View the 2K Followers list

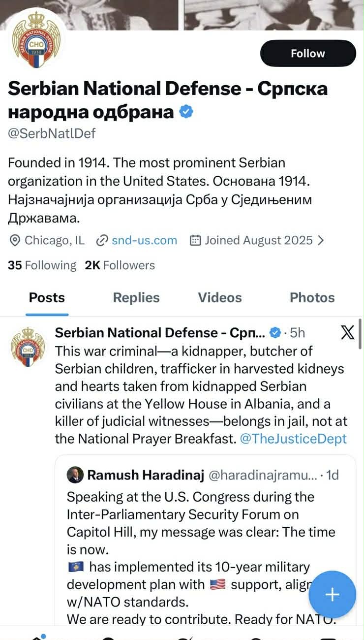click(120, 265)
